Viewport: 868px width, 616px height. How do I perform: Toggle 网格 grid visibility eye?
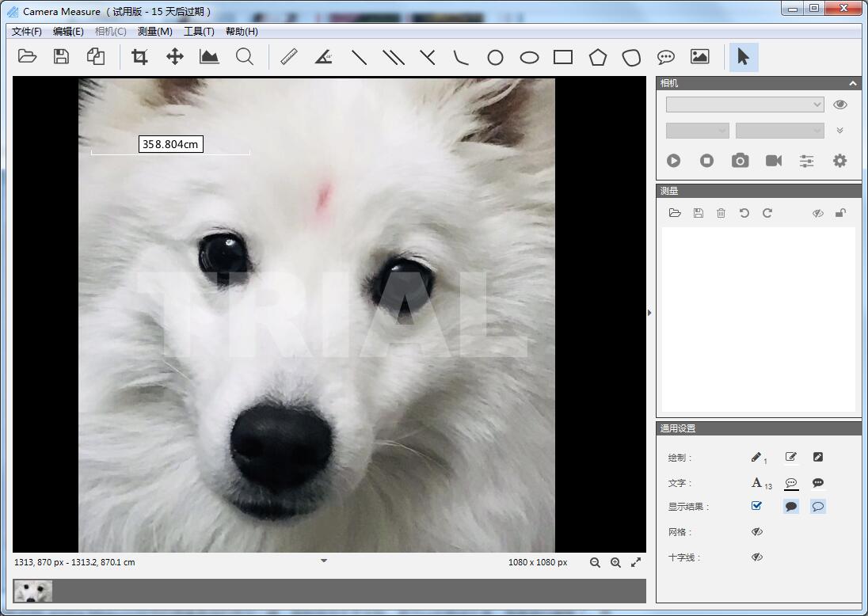[x=756, y=532]
